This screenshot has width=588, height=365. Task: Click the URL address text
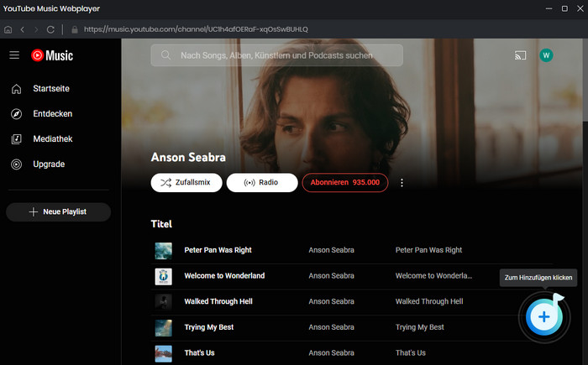pos(196,29)
